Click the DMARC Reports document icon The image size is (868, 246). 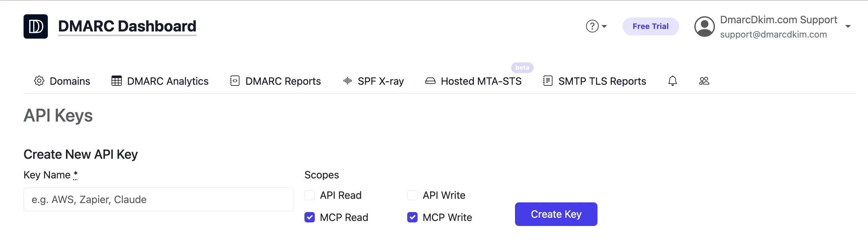point(234,81)
